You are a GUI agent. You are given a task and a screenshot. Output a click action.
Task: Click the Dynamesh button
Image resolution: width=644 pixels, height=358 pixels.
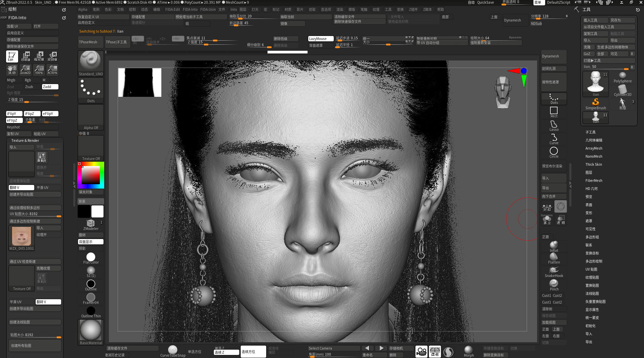(x=512, y=20)
